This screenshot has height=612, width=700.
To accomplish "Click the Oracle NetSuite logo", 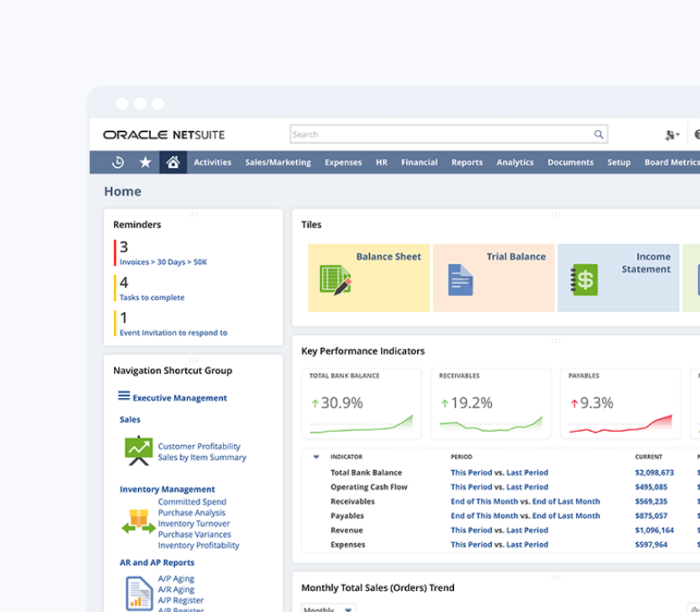I will click(164, 135).
